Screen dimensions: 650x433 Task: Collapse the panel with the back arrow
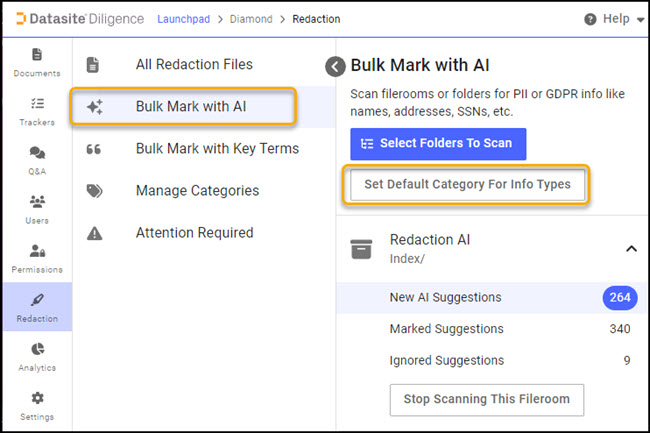[335, 66]
